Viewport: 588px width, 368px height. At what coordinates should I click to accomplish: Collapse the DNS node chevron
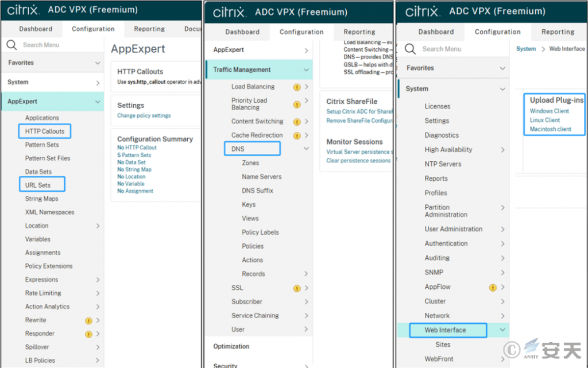pos(307,149)
